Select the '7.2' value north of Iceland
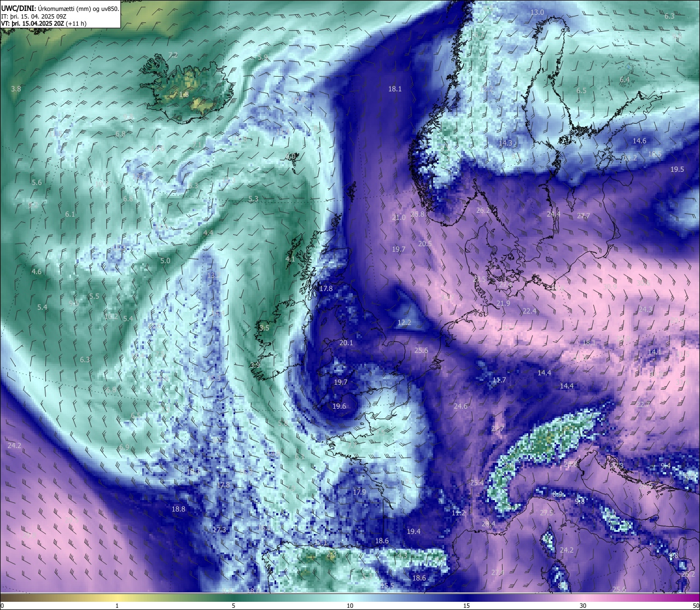This screenshot has width=700, height=610. (173, 55)
